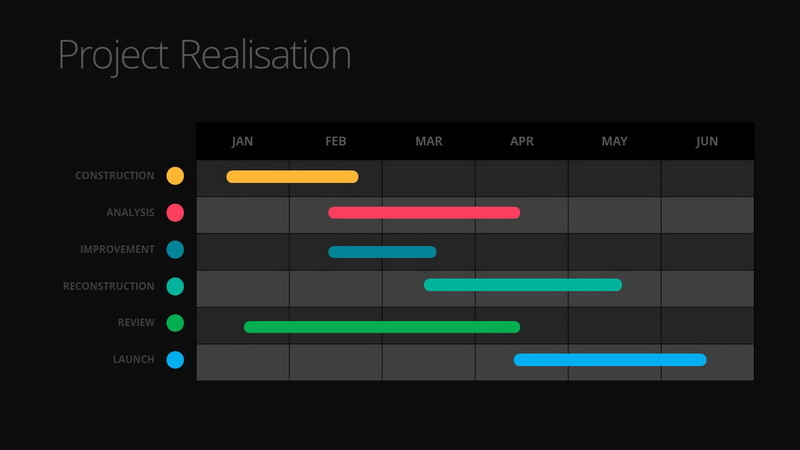This screenshot has width=800, height=450.
Task: Select the JUN column header
Action: pos(707,142)
